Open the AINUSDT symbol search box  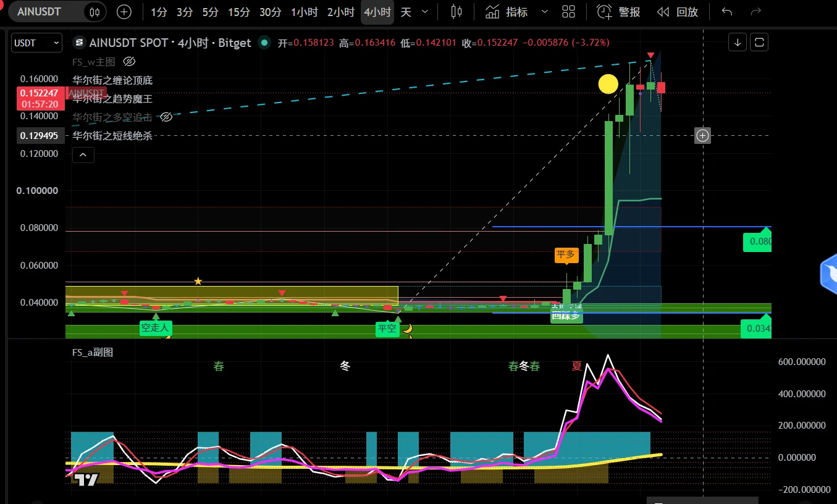click(41, 12)
